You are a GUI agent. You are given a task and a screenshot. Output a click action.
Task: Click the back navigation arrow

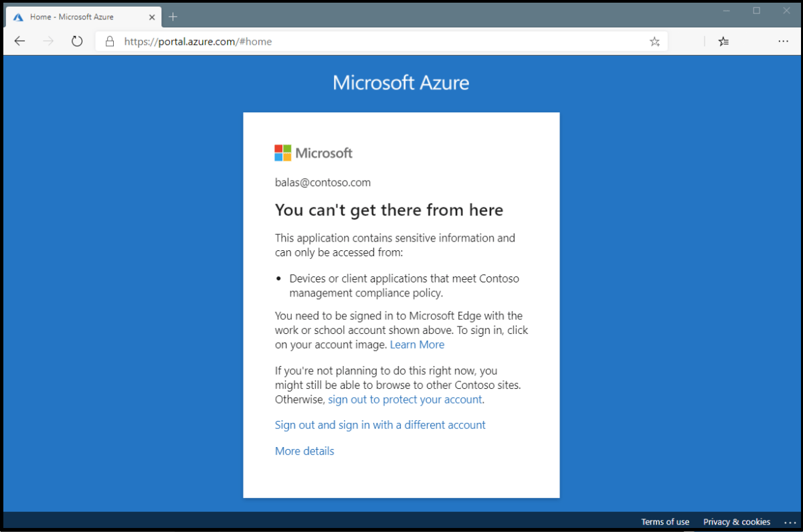(x=19, y=41)
